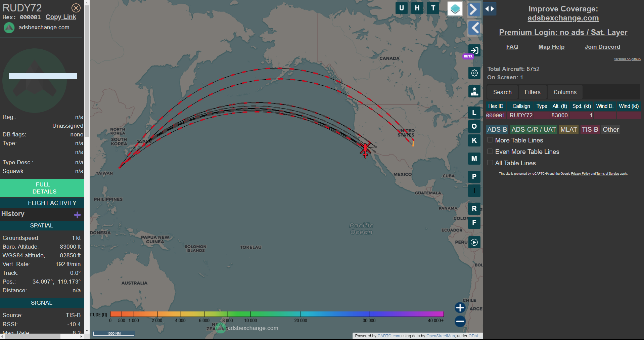Image resolution: width=644 pixels, height=340 pixels.
Task: Open the FULL DETAILS button
Action: click(x=42, y=188)
